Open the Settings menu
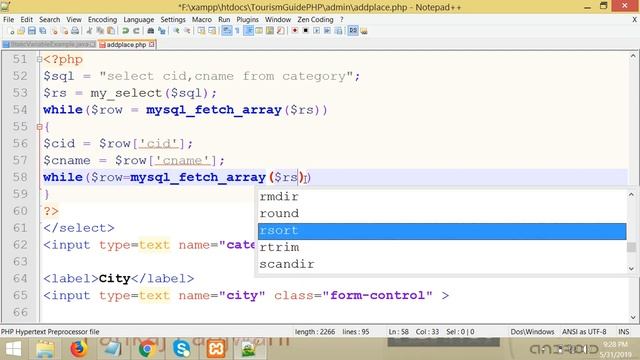640x360 pixels. tap(173, 20)
